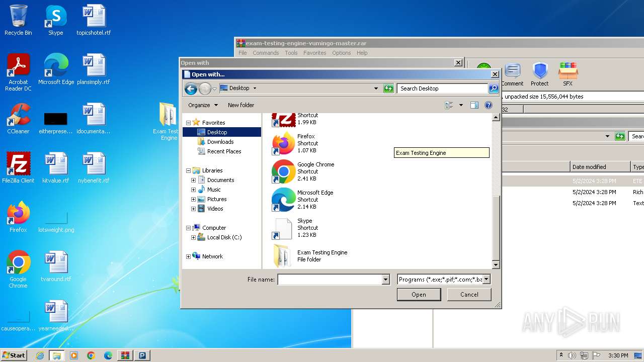This screenshot has width=644, height=362.
Task: Expand the Documents library node
Action: click(193, 180)
